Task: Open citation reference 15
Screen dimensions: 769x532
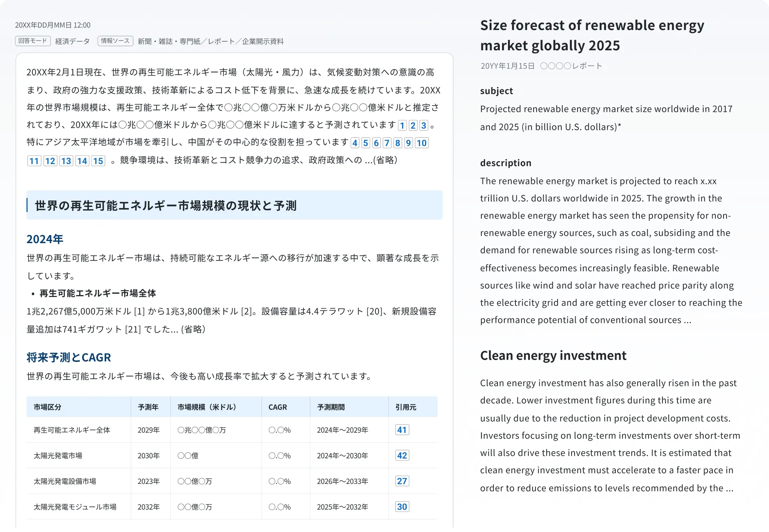Action: 98,161
